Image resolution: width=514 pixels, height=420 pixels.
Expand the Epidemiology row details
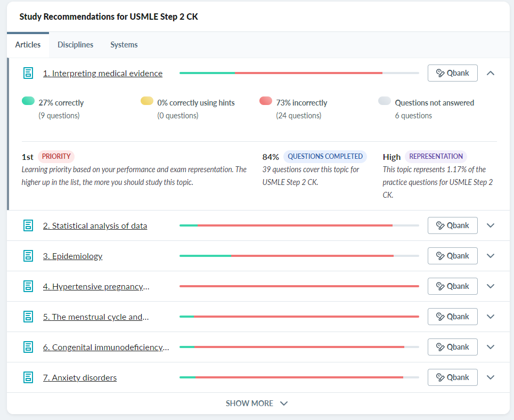click(x=491, y=256)
